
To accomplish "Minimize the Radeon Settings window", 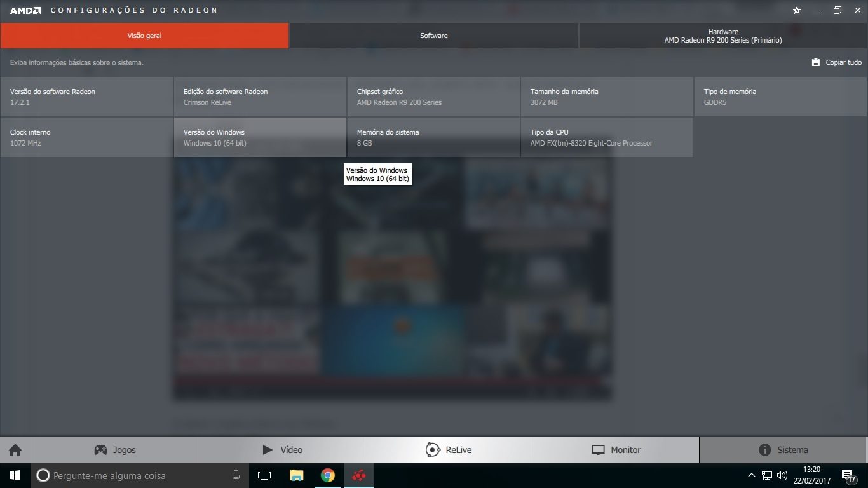I will pyautogui.click(x=818, y=10).
